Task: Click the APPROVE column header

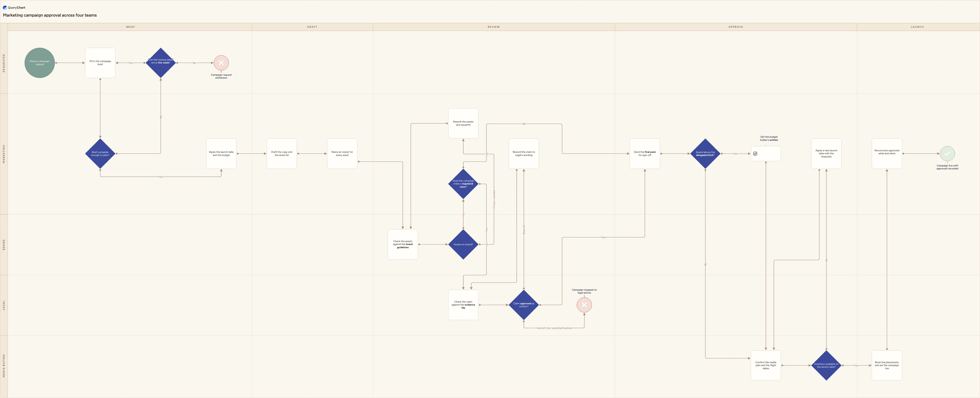Action: pyautogui.click(x=735, y=27)
